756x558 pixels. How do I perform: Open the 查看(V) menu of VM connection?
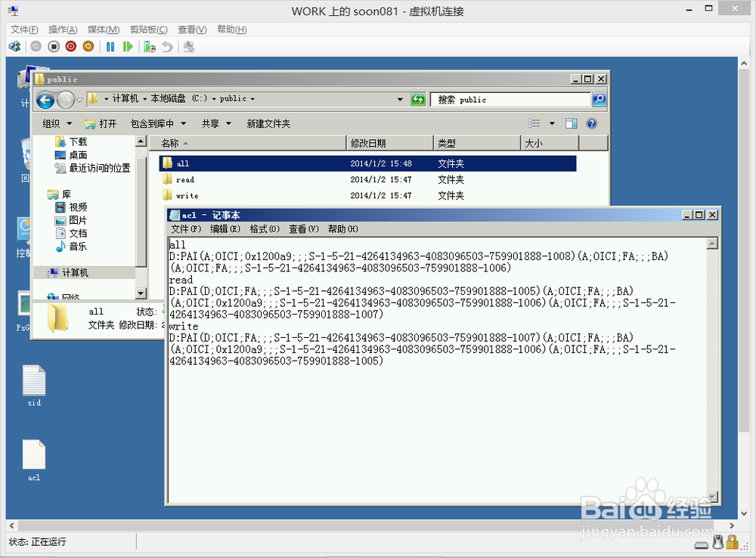pos(192,29)
